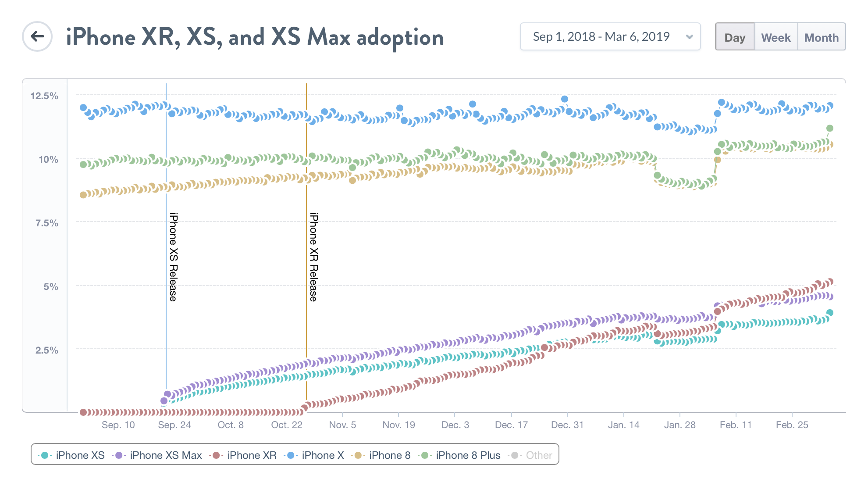This screenshot has width=868, height=479.
Task: Click the iPhone X data point peak near Dec. 31
Action: (565, 99)
